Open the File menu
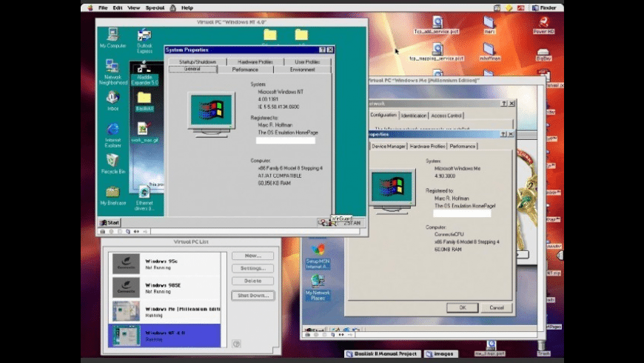The width and height of the screenshot is (644, 363). coord(103,8)
